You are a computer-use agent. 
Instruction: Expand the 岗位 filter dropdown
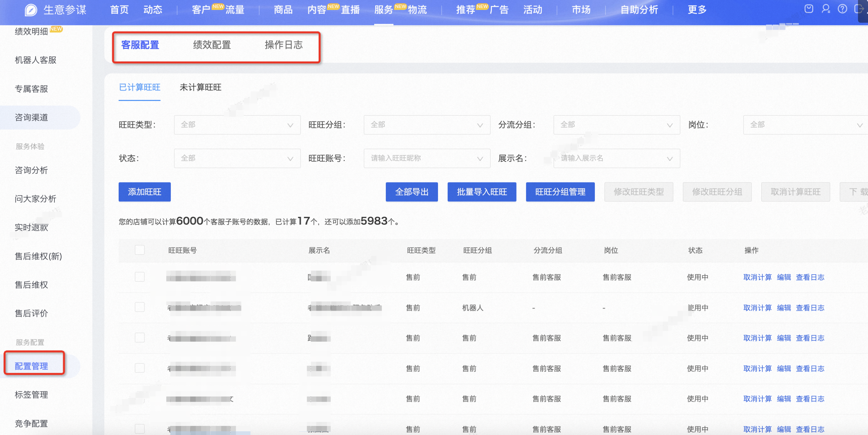pyautogui.click(x=805, y=125)
